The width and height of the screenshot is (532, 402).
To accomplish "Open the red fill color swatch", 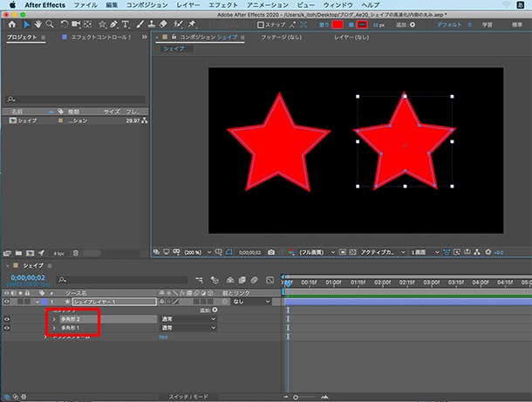I will pos(338,24).
